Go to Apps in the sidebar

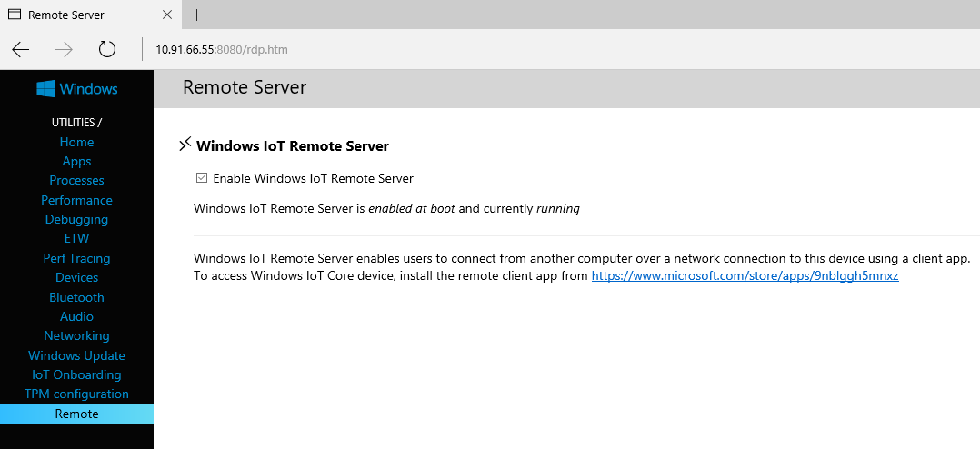(76, 161)
